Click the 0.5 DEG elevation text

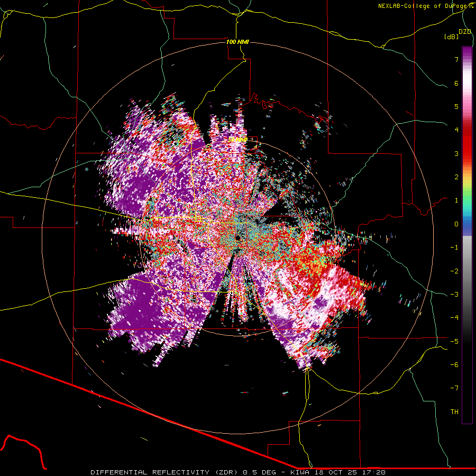pos(260,472)
